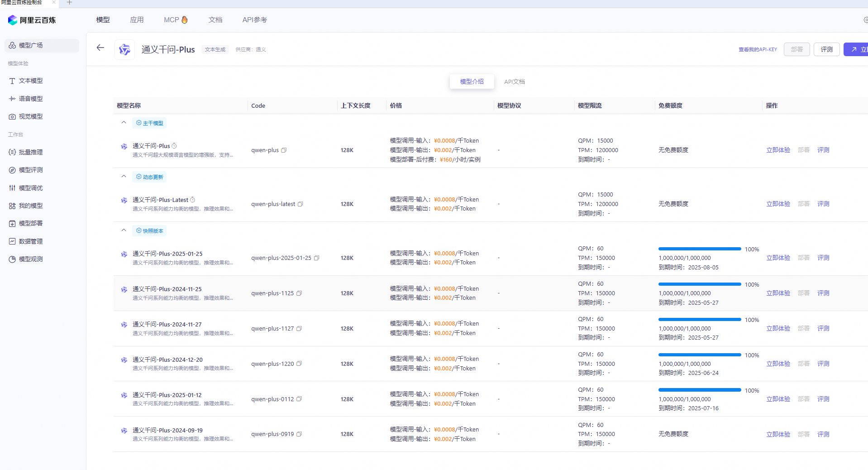Click 评测 for qwen-plus-0112
The height and width of the screenshot is (470, 868).
pos(823,399)
